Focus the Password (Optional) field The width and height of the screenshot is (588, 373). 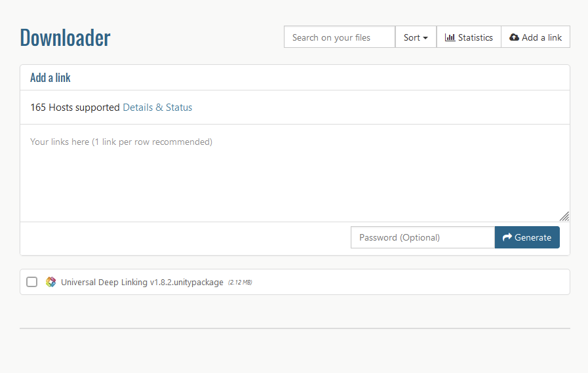(x=422, y=237)
